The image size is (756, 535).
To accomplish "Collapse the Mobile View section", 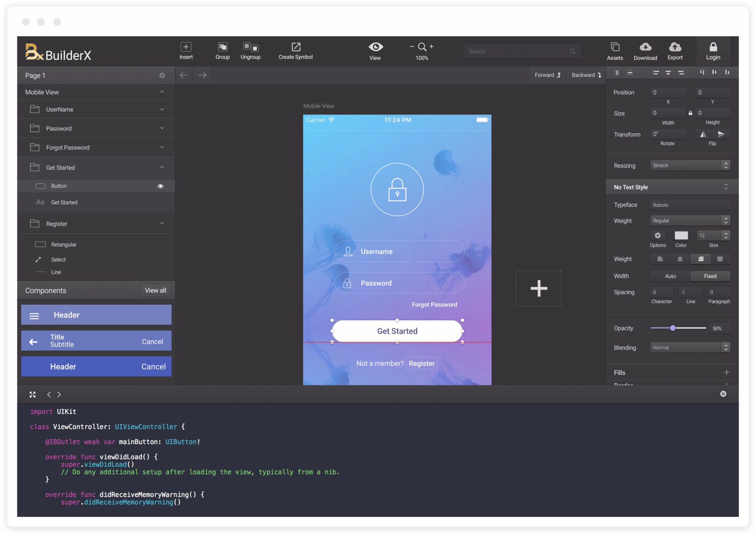I will (x=162, y=92).
